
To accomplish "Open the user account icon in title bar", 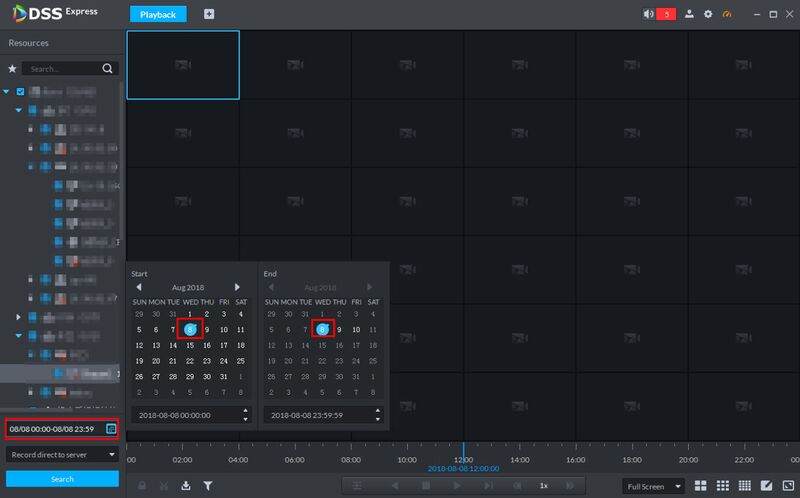I will click(689, 14).
